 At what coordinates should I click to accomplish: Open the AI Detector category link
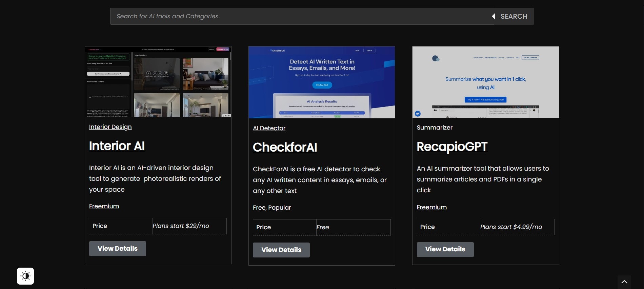pos(269,128)
